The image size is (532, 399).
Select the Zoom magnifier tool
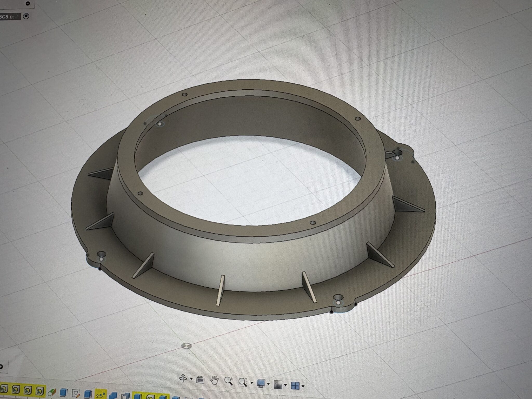click(x=228, y=381)
